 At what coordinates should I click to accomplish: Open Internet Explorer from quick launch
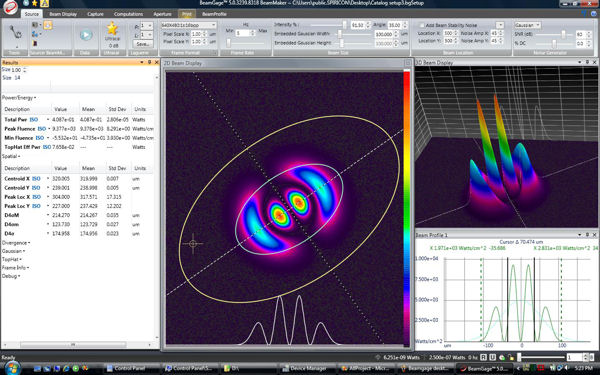pos(66,368)
